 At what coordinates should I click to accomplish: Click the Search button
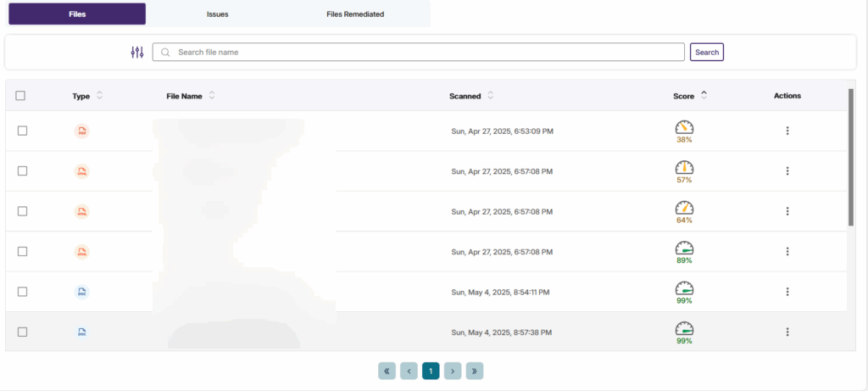707,52
